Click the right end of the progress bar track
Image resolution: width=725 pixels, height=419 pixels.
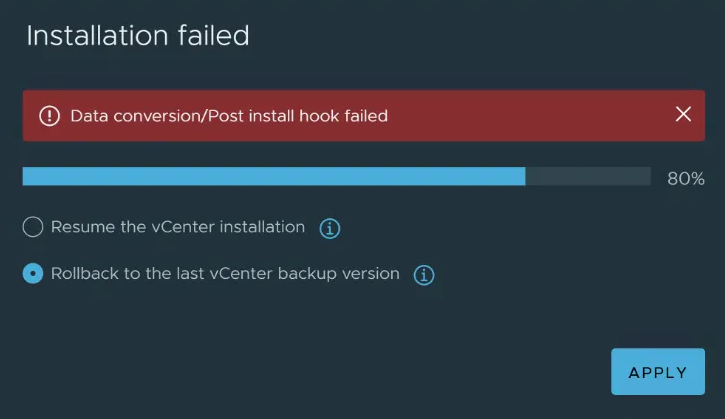pos(645,177)
